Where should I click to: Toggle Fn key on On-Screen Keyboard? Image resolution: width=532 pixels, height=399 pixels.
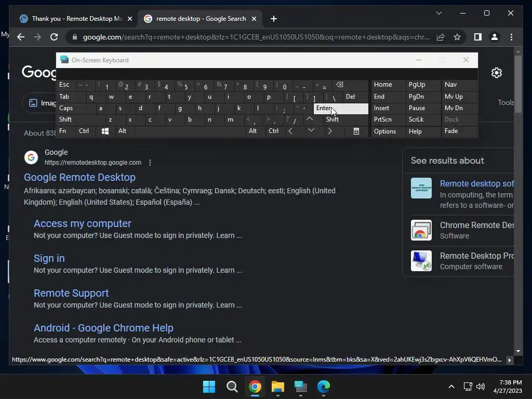66,131
